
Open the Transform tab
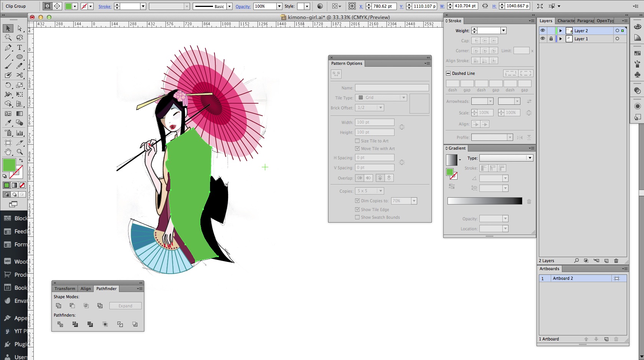(65, 289)
